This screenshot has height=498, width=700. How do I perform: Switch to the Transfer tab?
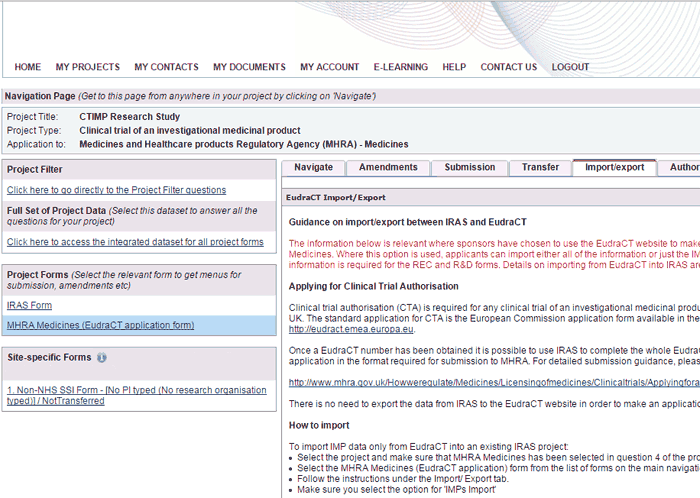(x=540, y=167)
